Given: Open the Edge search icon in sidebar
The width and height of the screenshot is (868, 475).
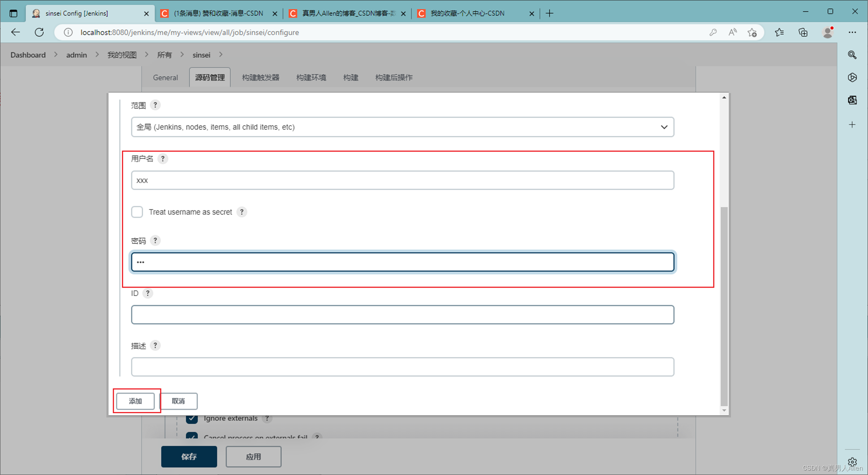Looking at the screenshot, I should pyautogui.click(x=852, y=55).
